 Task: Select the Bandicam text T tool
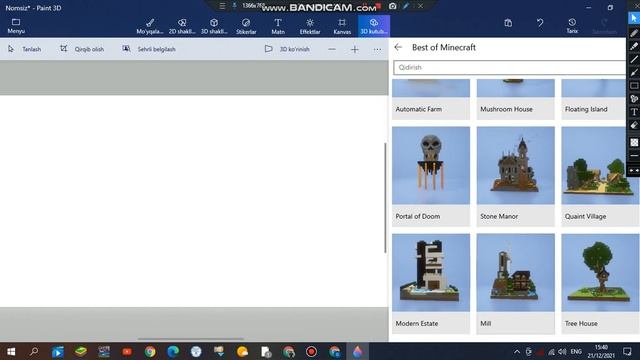pos(633,112)
